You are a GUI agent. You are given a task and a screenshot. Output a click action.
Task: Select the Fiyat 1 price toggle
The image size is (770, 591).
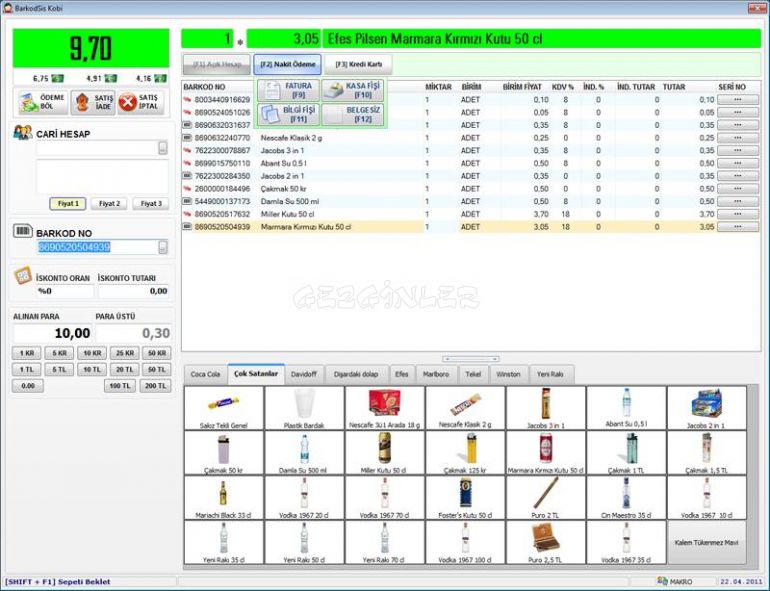click(x=68, y=203)
